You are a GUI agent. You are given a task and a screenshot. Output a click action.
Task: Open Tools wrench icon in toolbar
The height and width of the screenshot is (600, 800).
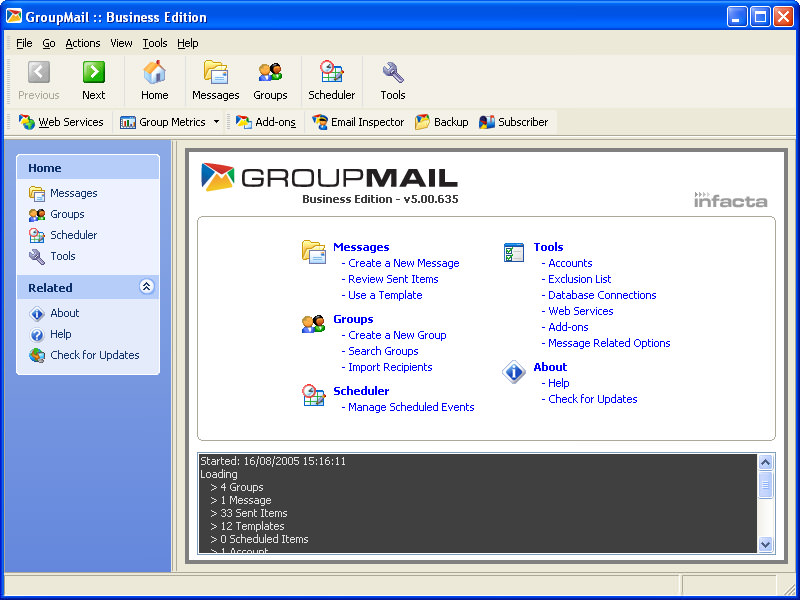click(x=393, y=81)
